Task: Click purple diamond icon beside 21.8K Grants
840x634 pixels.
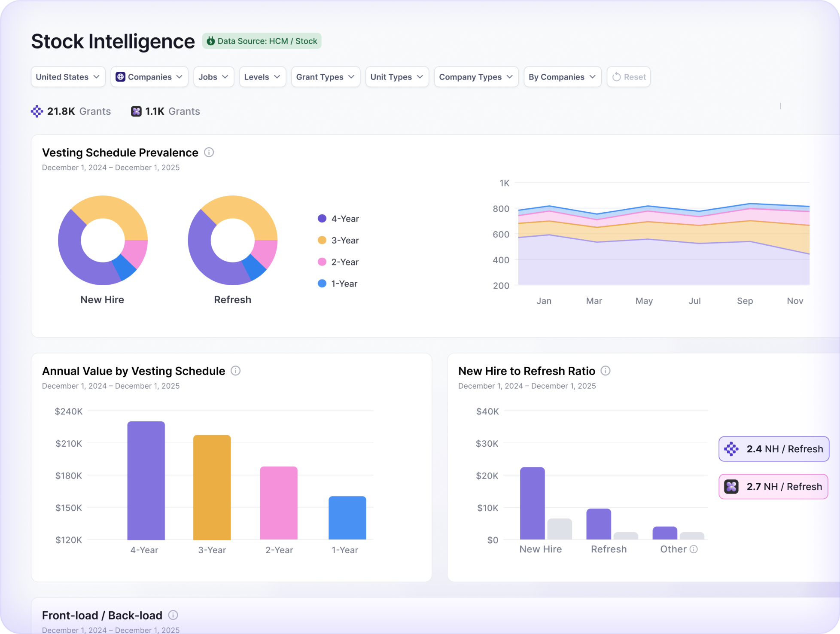Action: pyautogui.click(x=37, y=111)
